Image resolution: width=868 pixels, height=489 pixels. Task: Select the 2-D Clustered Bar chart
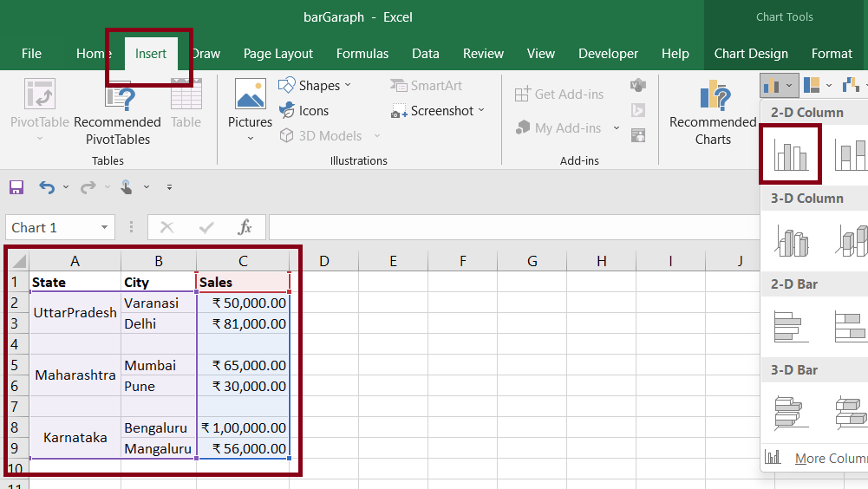(789, 327)
